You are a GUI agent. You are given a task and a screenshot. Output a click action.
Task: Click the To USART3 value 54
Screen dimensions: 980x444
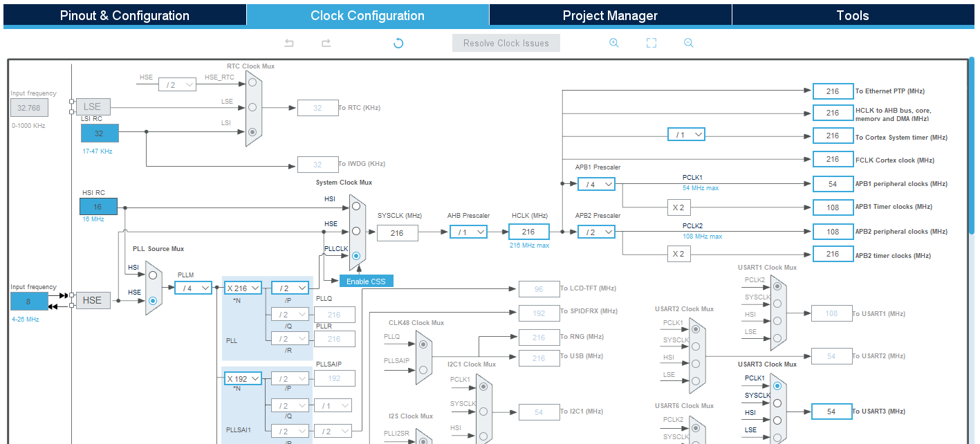point(831,411)
